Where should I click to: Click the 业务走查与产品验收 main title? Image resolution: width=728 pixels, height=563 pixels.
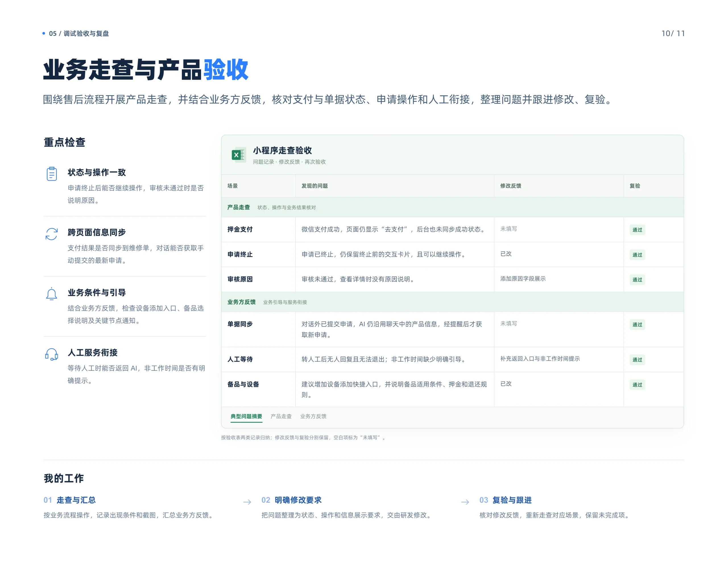(146, 69)
